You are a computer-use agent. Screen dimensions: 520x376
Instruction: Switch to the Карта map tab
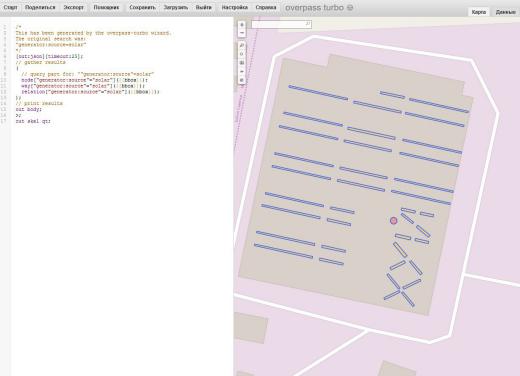pyautogui.click(x=479, y=12)
